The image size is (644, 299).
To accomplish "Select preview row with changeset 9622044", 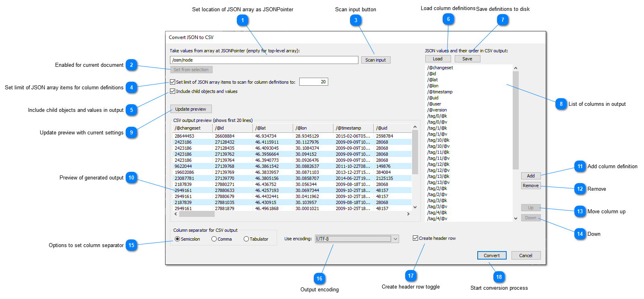I will point(292,166).
